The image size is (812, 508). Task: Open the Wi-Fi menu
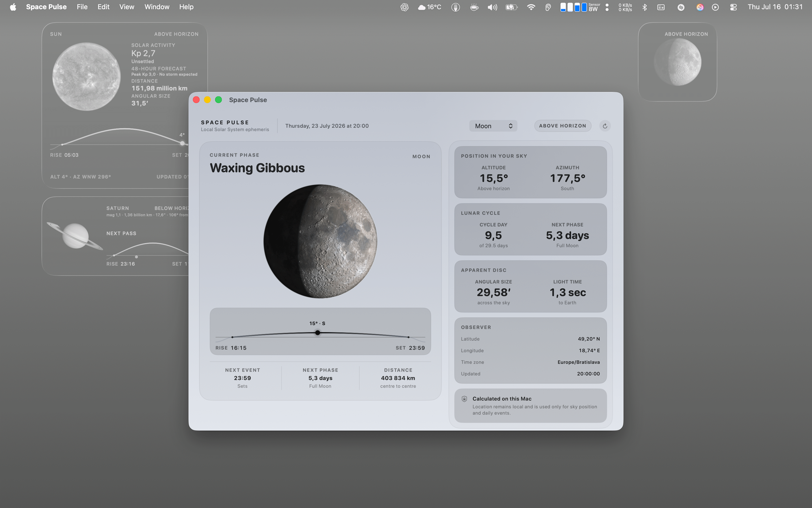coord(531,7)
